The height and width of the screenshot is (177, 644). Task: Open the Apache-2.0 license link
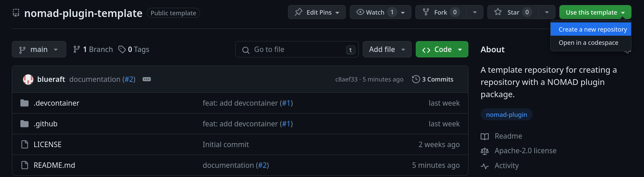pyautogui.click(x=525, y=151)
